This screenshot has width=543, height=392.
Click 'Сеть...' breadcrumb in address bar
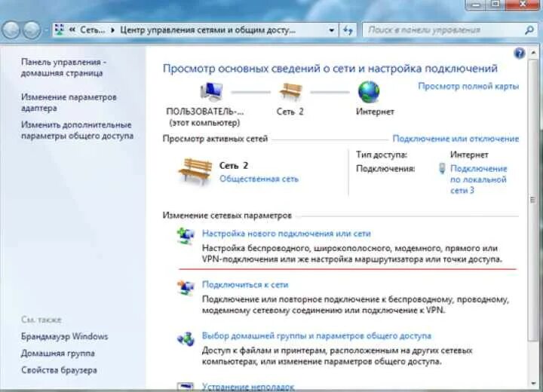[x=92, y=30]
